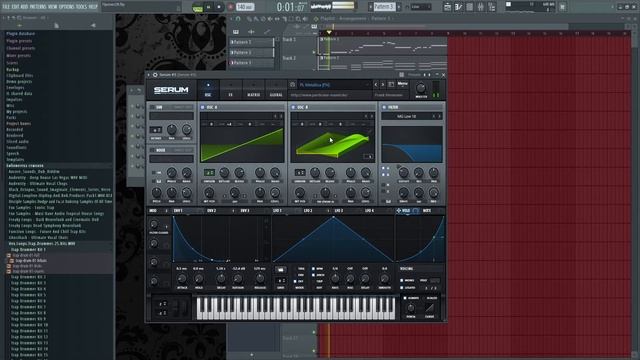Click the LFO shape folder icon
This screenshot has height=360, width=640.
point(281,270)
